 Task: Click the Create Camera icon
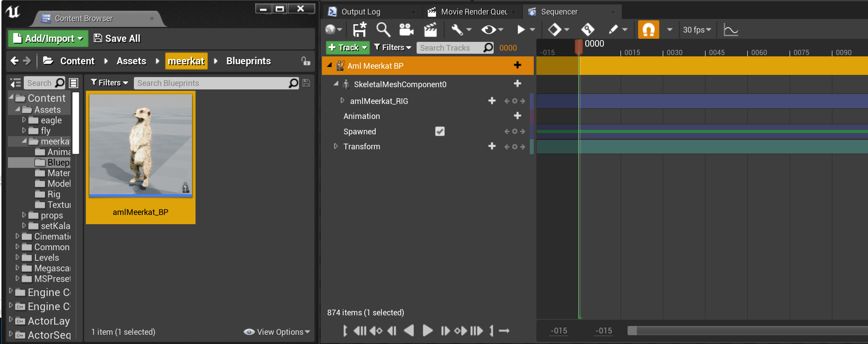[406, 30]
